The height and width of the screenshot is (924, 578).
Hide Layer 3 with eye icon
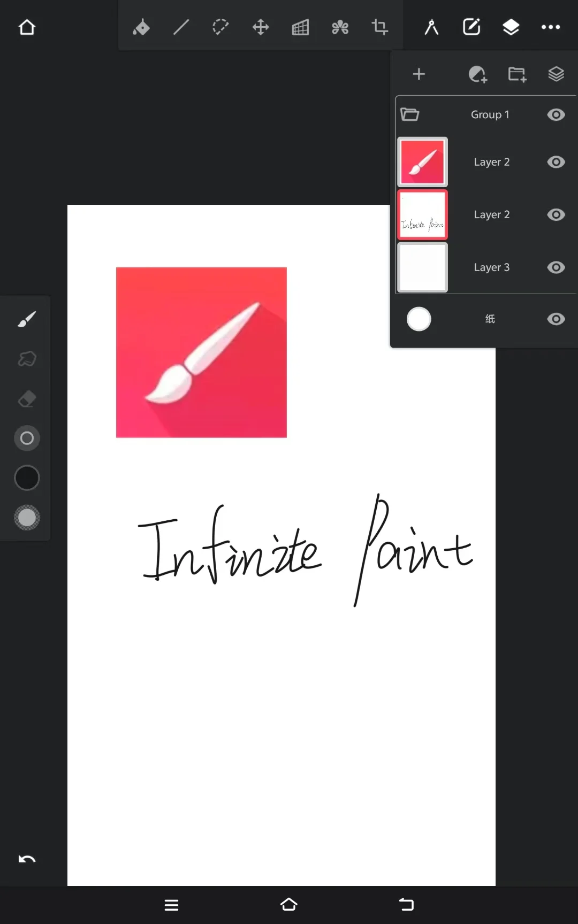(556, 267)
